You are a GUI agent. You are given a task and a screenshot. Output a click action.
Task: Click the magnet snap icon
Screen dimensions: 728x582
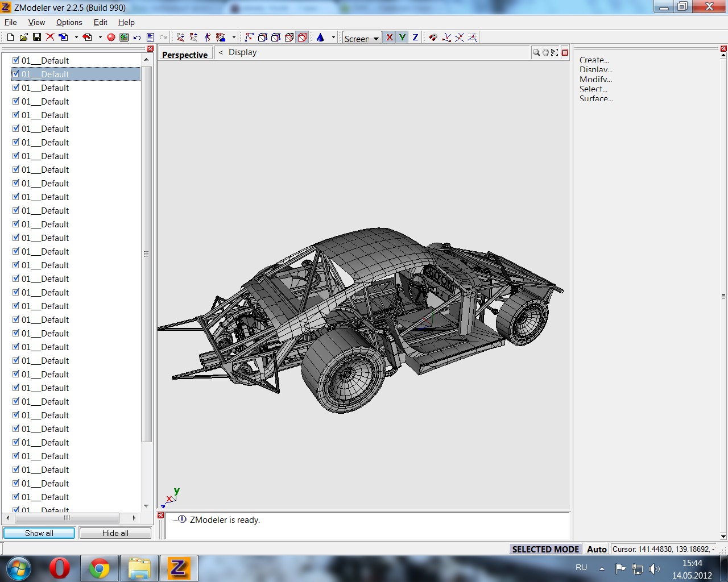click(x=433, y=38)
